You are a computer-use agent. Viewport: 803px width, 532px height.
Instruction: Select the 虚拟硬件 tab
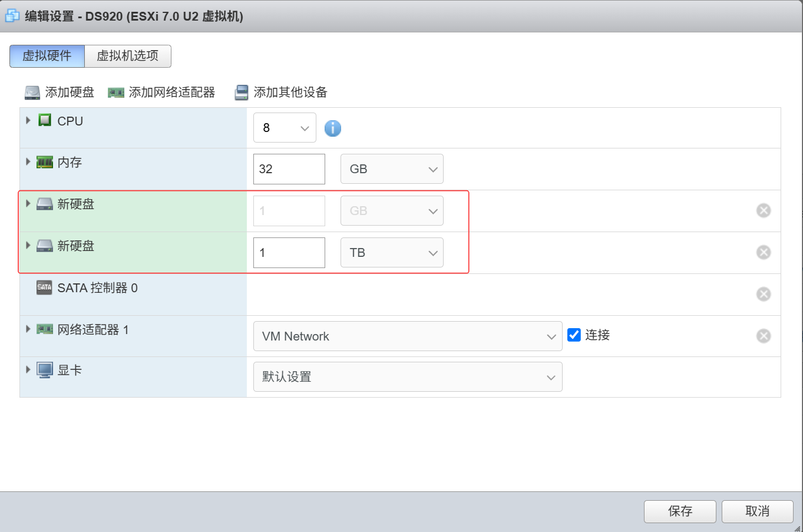(x=47, y=56)
